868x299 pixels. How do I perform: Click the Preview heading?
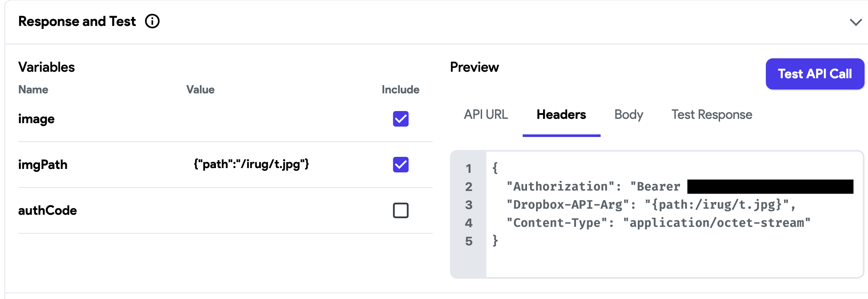(x=474, y=67)
